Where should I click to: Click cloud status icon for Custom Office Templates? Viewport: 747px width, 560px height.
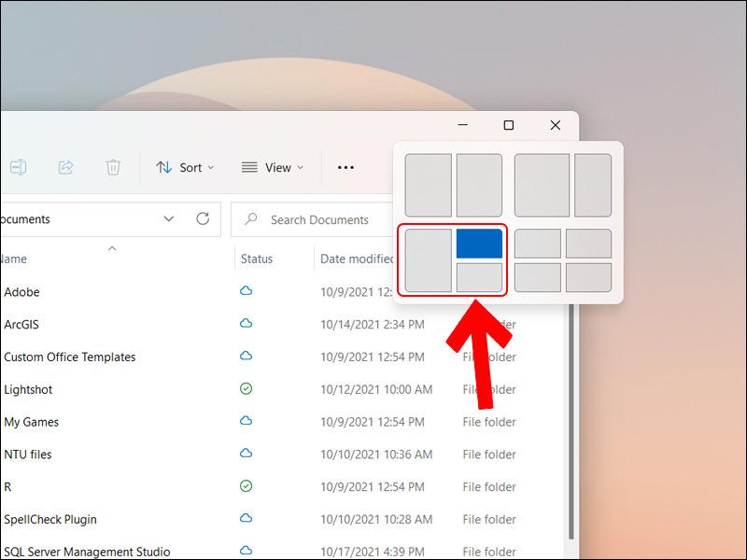pos(246,356)
